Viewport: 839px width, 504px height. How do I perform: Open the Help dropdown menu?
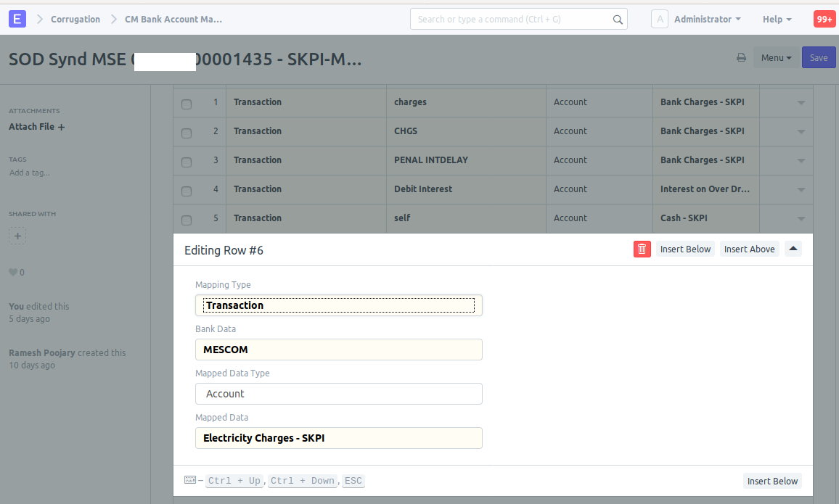point(777,20)
